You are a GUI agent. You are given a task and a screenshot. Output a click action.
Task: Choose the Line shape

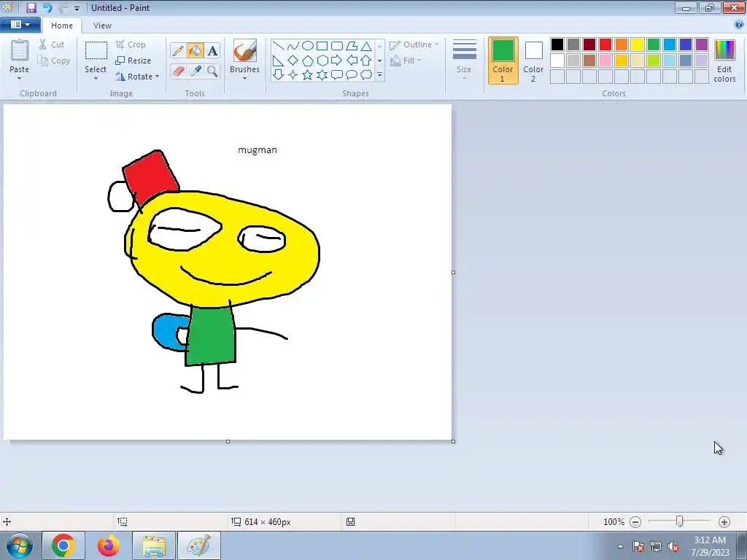(x=278, y=46)
